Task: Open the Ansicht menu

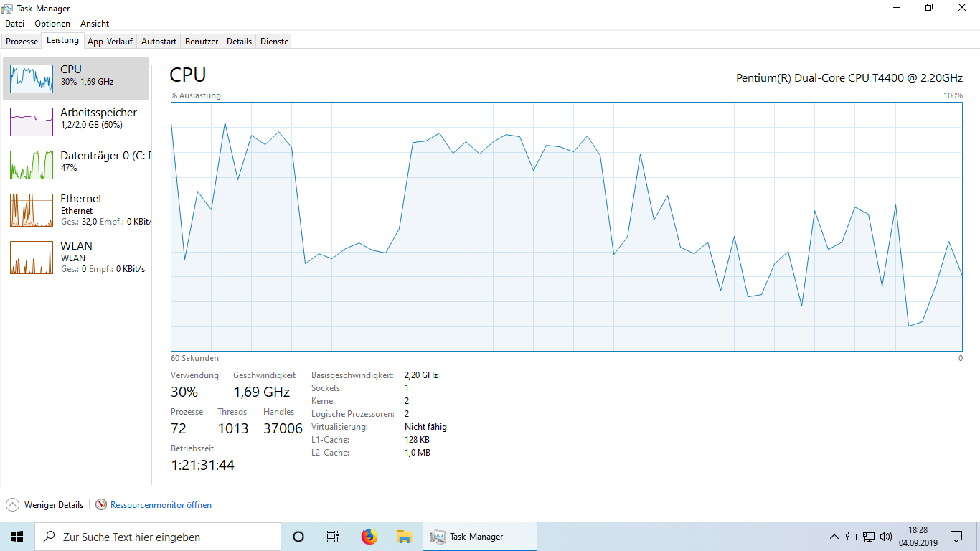Action: point(95,24)
